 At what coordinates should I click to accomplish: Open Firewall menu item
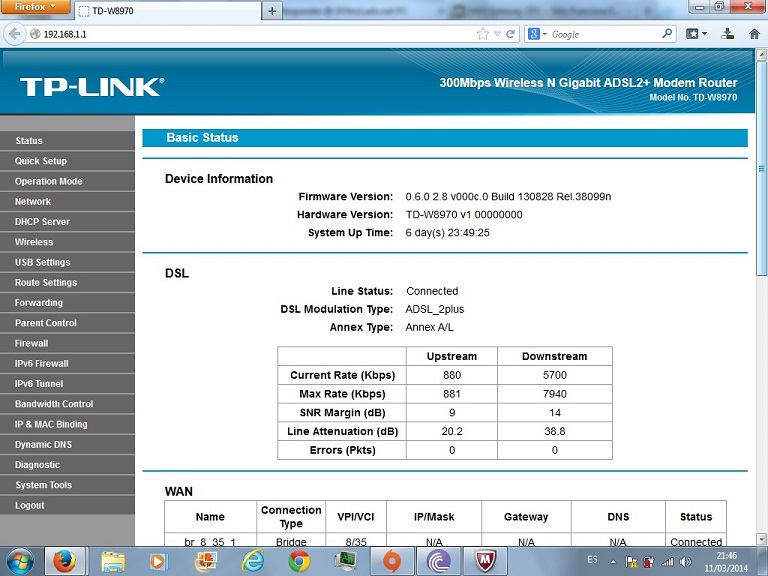point(67,343)
